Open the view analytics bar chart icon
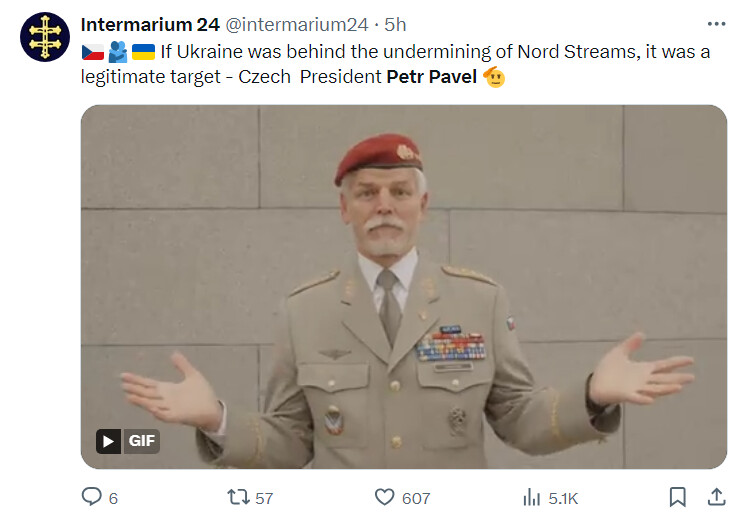Viewport: 740px width, 521px height. (531, 497)
